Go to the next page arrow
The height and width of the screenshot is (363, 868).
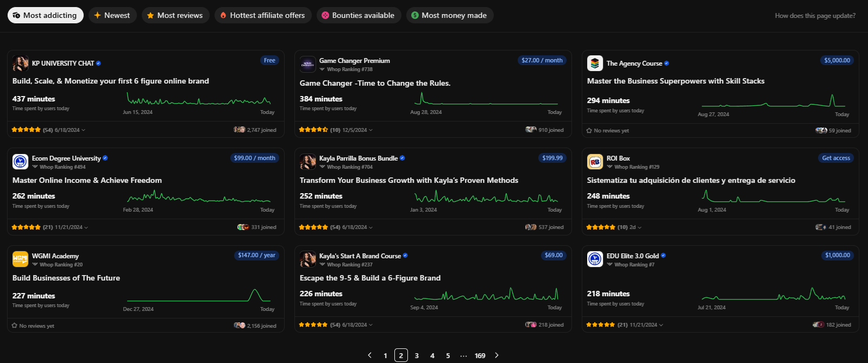(x=496, y=355)
